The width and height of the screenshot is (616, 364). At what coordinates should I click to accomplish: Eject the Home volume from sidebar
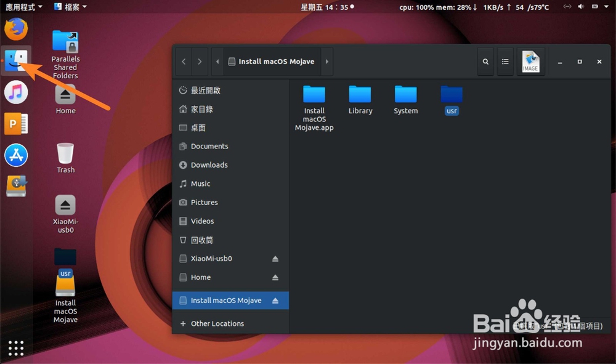pos(275,278)
